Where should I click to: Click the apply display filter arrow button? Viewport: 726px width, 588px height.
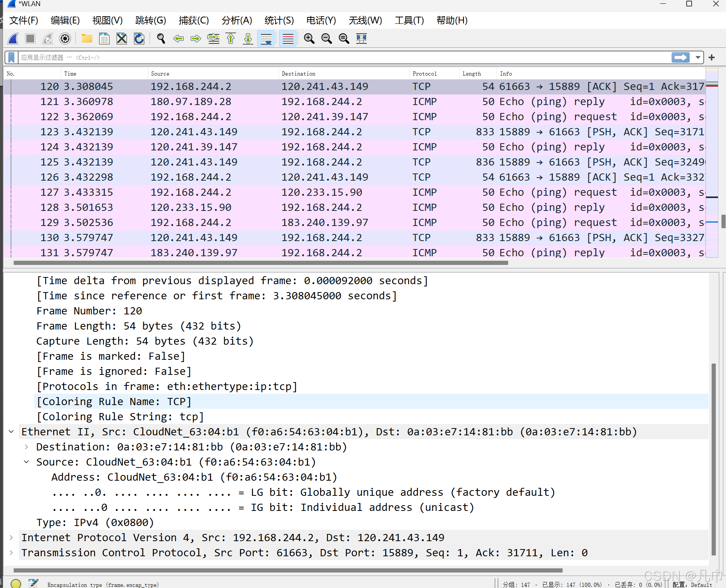click(681, 57)
